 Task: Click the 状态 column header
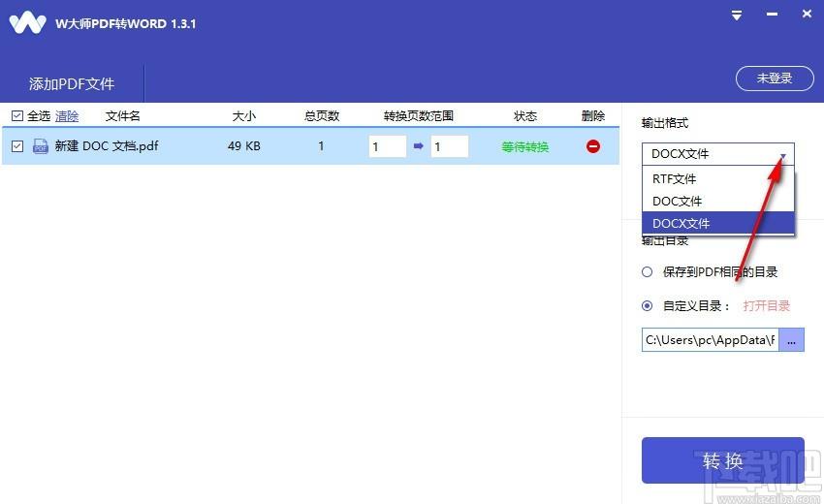click(525, 115)
